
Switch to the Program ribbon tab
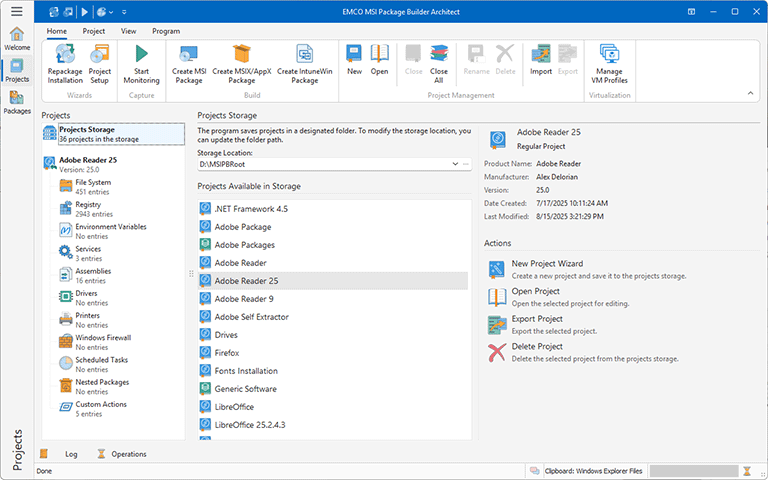[x=166, y=31]
